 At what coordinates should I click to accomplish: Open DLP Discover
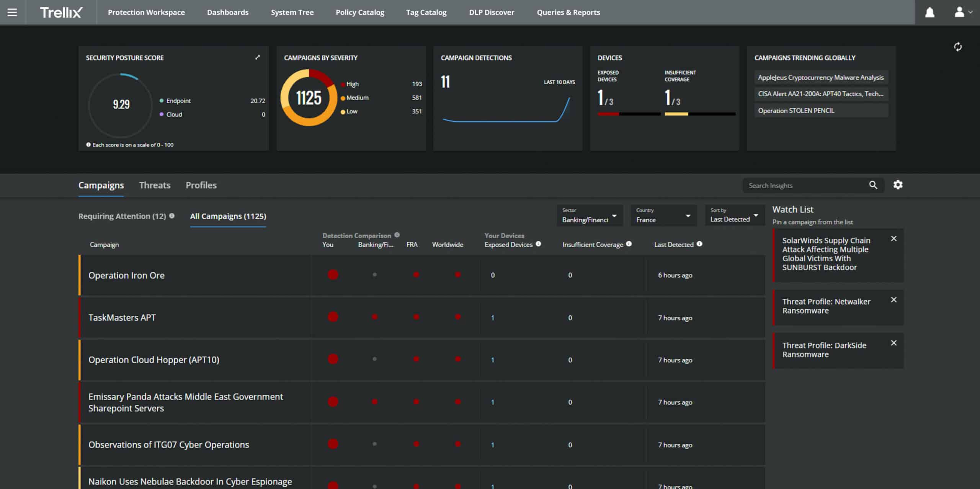pos(492,12)
